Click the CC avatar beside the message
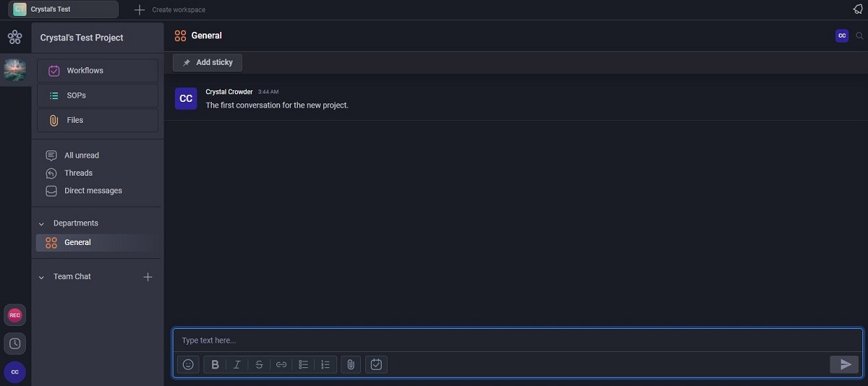This screenshot has width=868, height=386. 186,98
